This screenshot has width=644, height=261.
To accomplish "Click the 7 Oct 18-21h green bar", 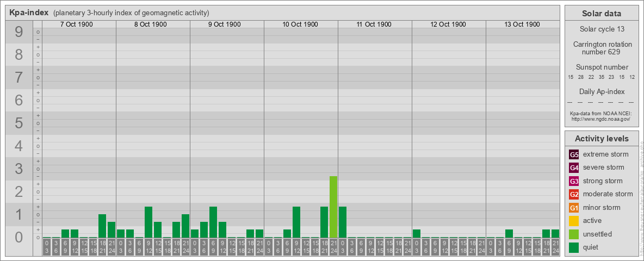I will [102, 226].
